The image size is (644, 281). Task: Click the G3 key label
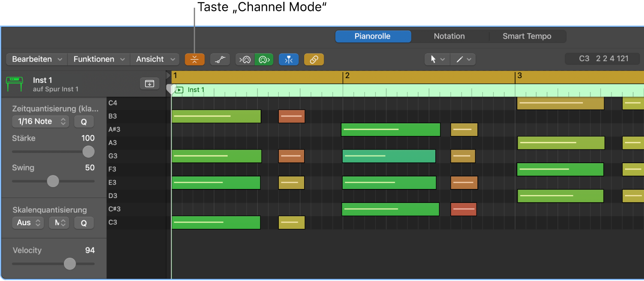[113, 156]
